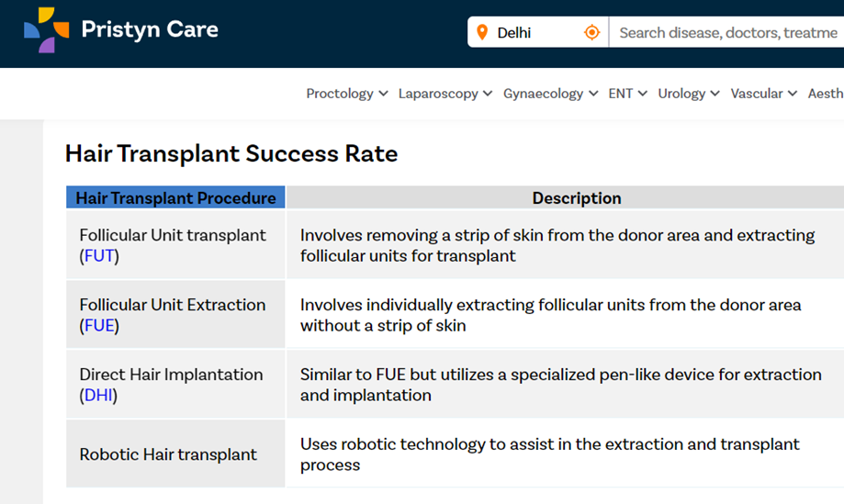
Task: Focus the search disease, doctors field
Action: pos(727,33)
